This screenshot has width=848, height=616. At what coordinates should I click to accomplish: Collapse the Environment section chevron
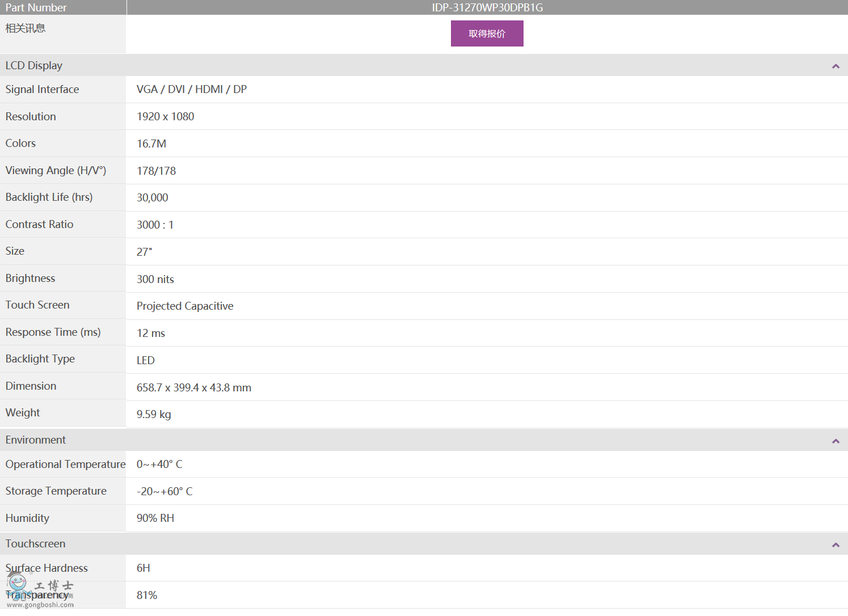point(835,441)
